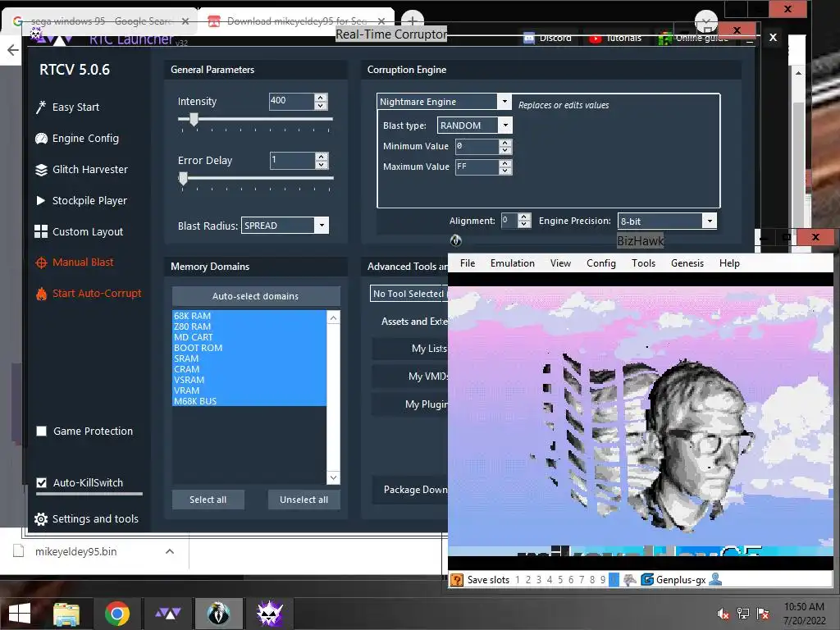Screen dimensions: 840x630
Task: Select VRAM memory domain
Action: click(x=249, y=390)
